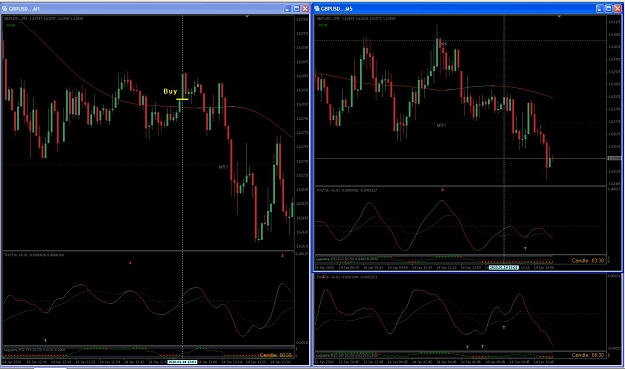Select the chart shift triangle in M5 chart

[x=559, y=16]
